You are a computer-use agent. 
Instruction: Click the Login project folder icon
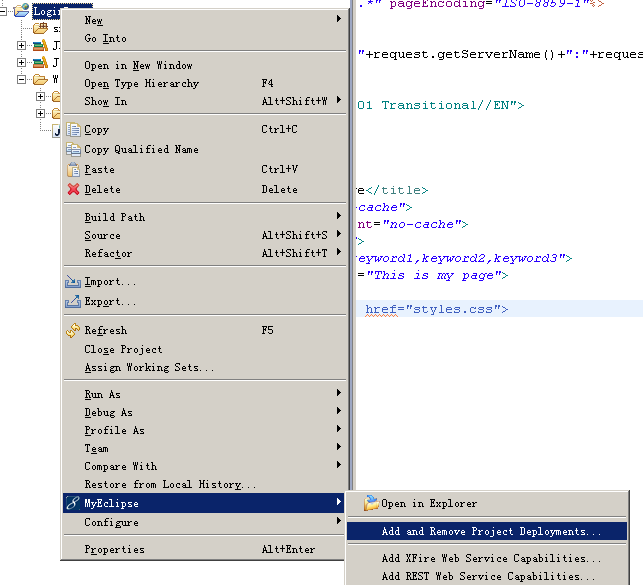pos(21,9)
